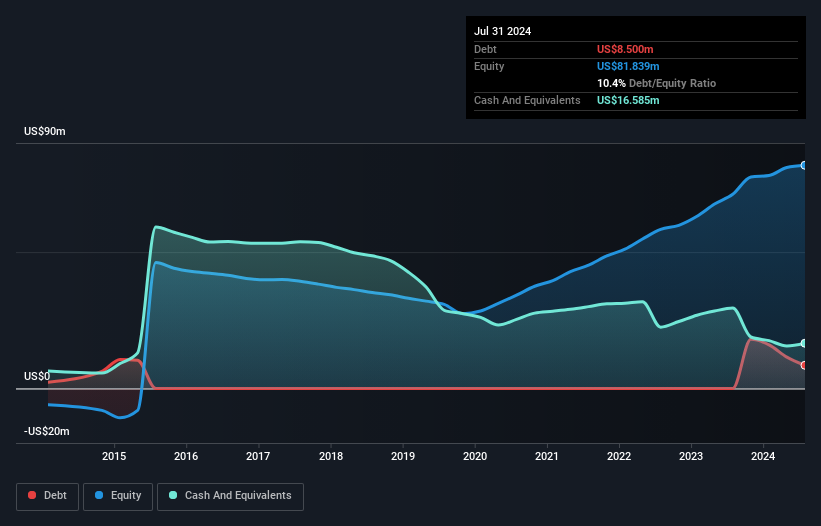
Task: Click the US$0 y-axis label
Action: click(37, 376)
